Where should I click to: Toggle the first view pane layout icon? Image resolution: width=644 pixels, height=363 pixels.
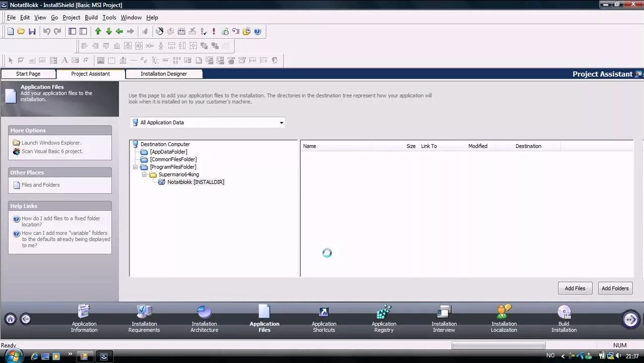[72, 31]
